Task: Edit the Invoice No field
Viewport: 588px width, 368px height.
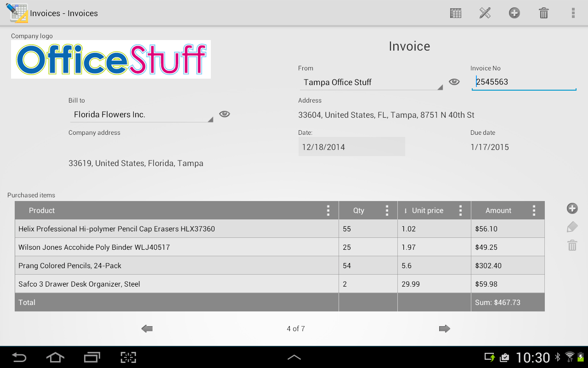Action: [524, 82]
